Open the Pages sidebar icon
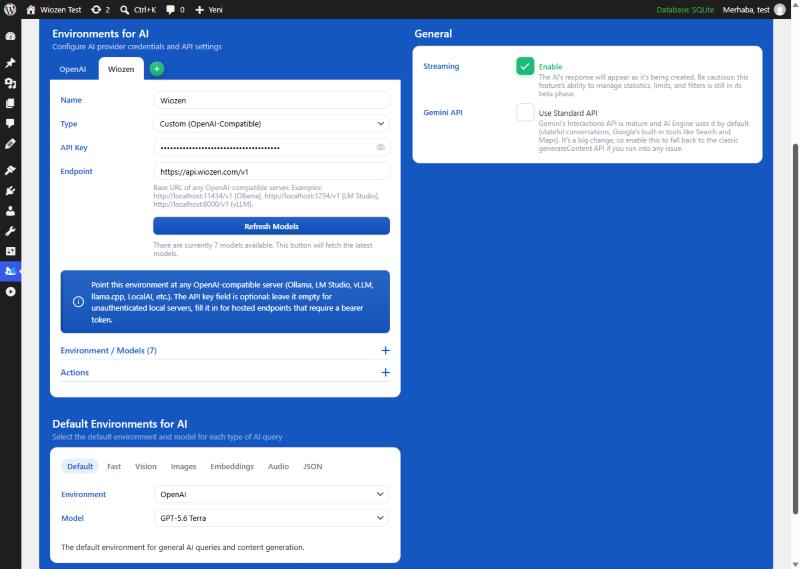 coord(10,103)
